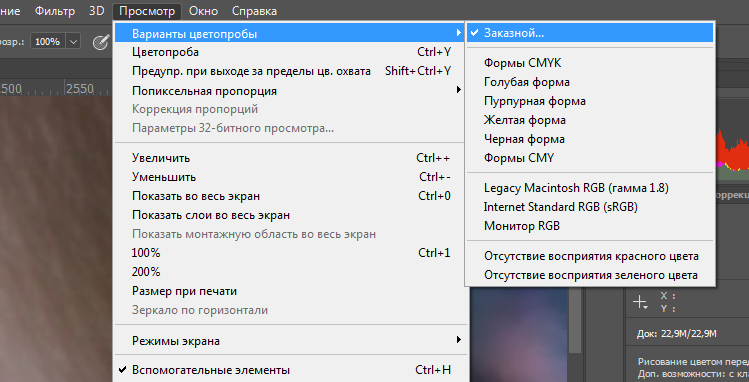Screen dimensions: 749x382
Task: Open the 3D menu
Action: pos(96,11)
